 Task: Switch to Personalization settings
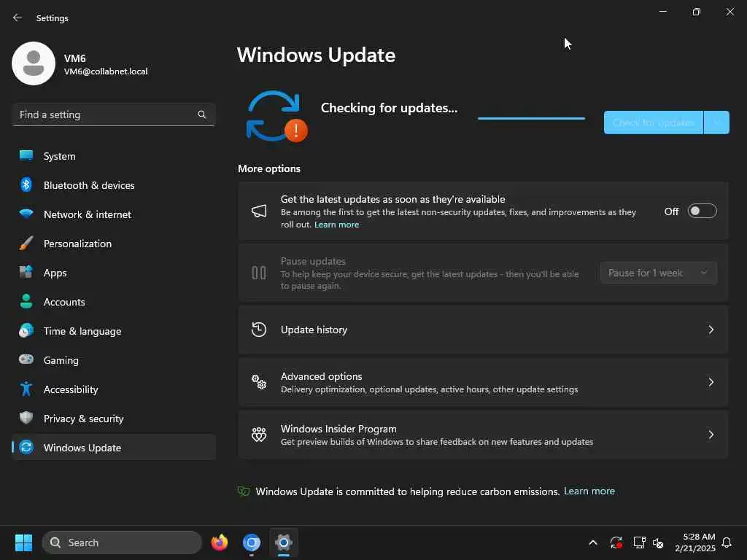tap(114, 244)
